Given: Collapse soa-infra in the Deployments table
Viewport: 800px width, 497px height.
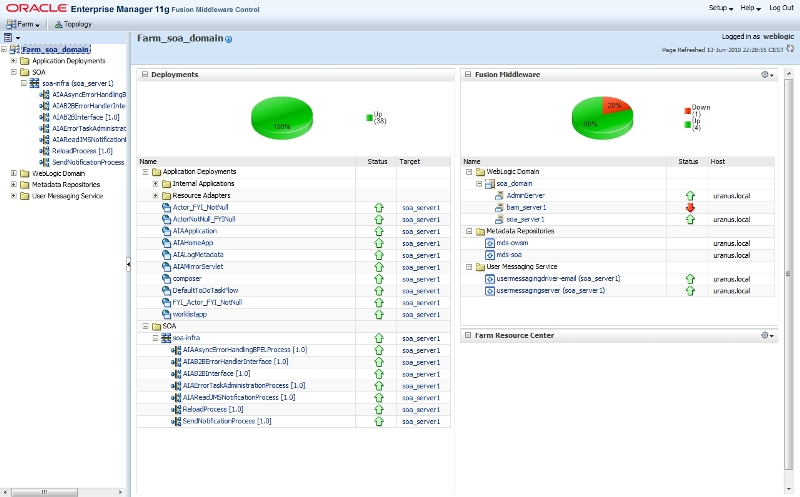Looking at the screenshot, I should point(156,338).
